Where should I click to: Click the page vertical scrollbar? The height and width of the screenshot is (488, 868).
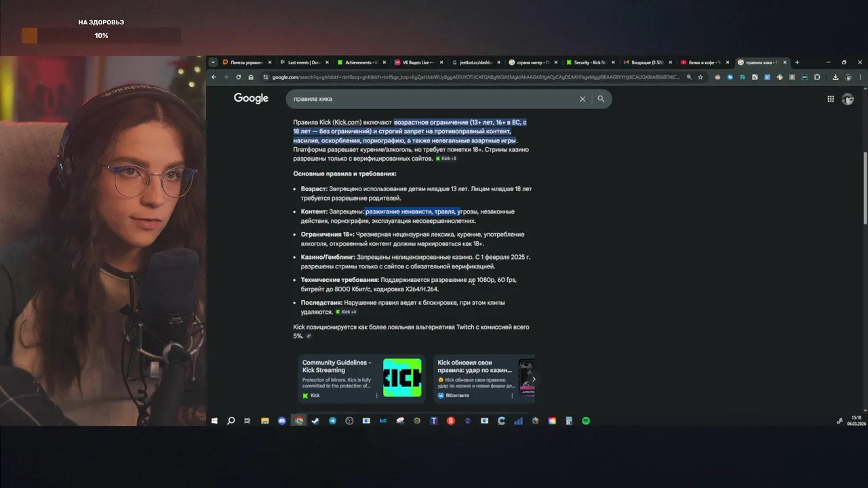point(865,188)
